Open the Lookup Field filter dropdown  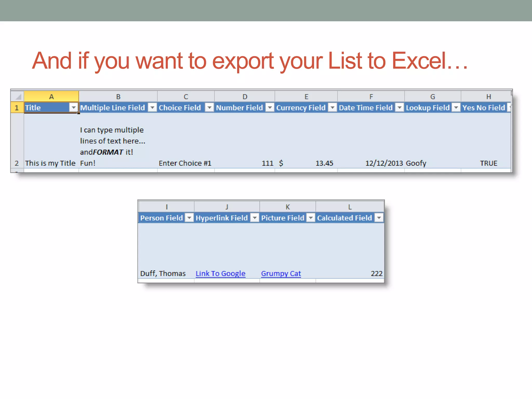coord(456,107)
